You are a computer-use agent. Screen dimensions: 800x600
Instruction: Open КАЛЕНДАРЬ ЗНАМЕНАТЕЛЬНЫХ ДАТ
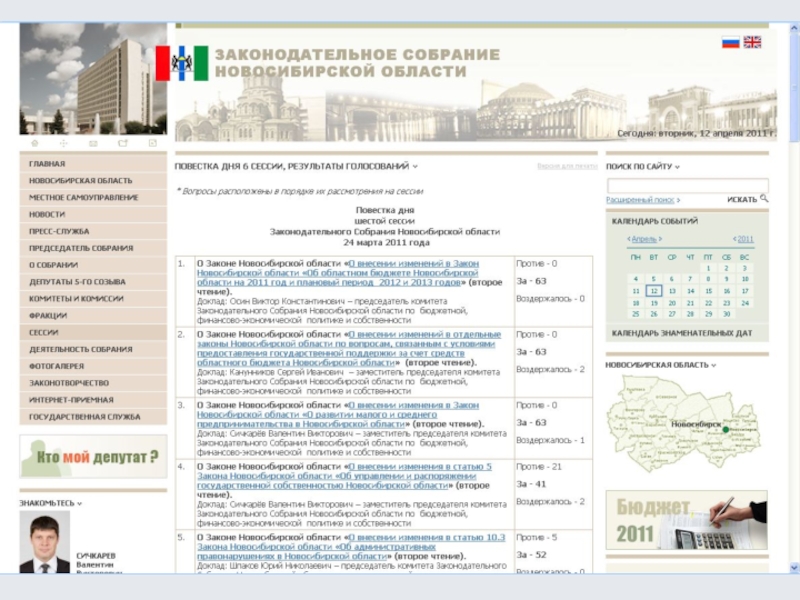tap(682, 333)
